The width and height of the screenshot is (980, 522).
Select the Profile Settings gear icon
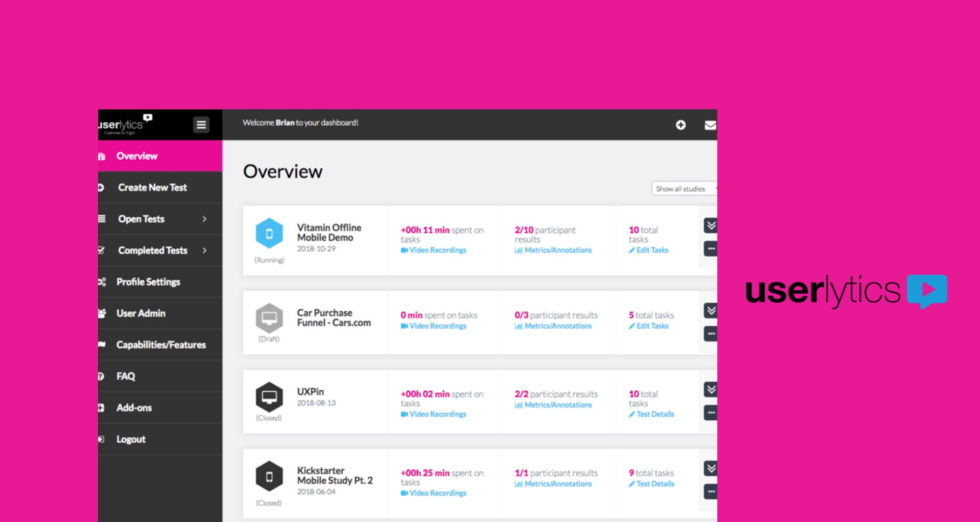click(x=101, y=281)
